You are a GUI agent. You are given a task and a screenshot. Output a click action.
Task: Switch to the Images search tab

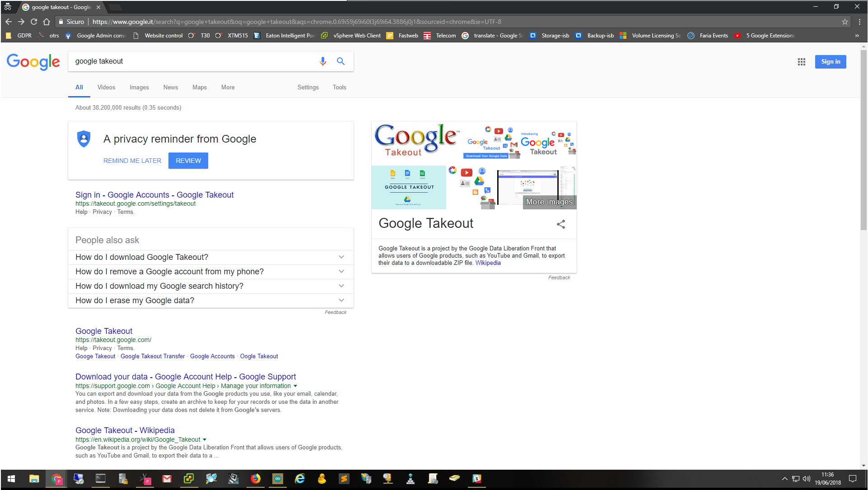139,88
